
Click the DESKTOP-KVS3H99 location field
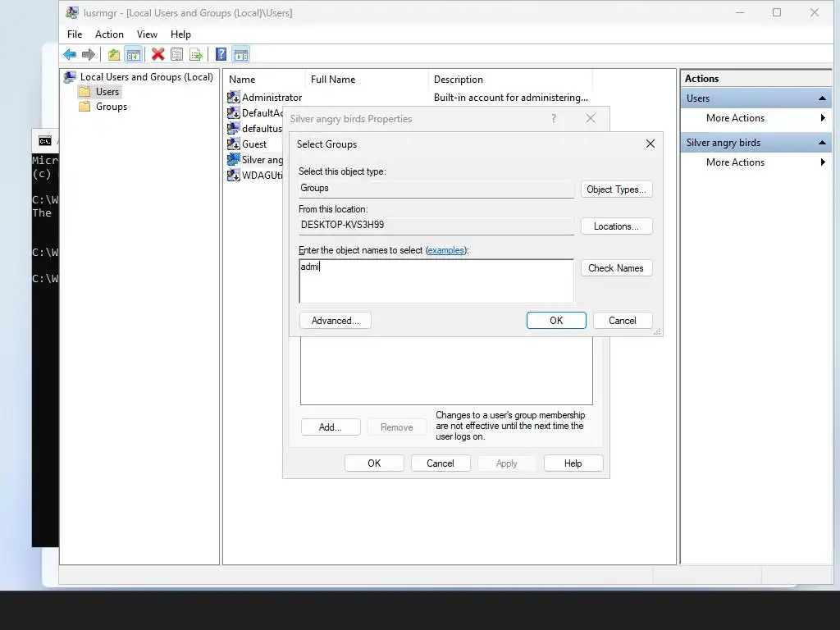[436, 226]
